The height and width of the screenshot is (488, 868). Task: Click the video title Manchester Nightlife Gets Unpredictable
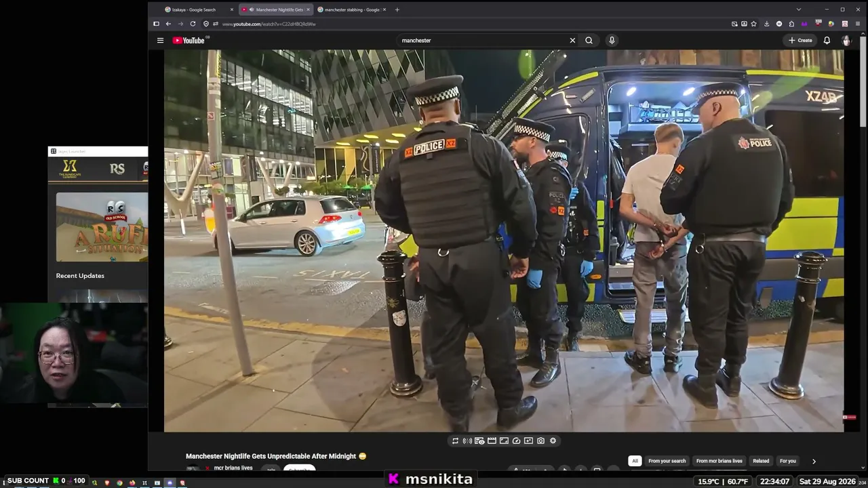(x=276, y=456)
